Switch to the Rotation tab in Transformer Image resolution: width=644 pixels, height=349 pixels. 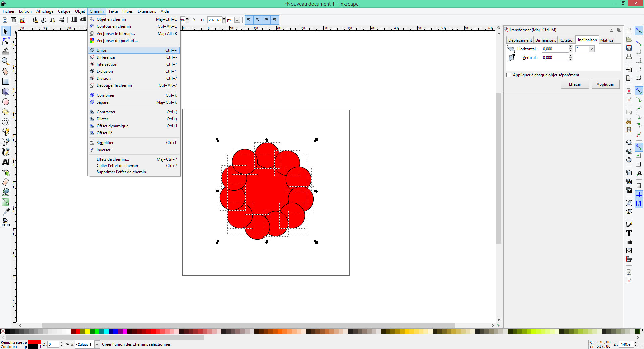(566, 40)
